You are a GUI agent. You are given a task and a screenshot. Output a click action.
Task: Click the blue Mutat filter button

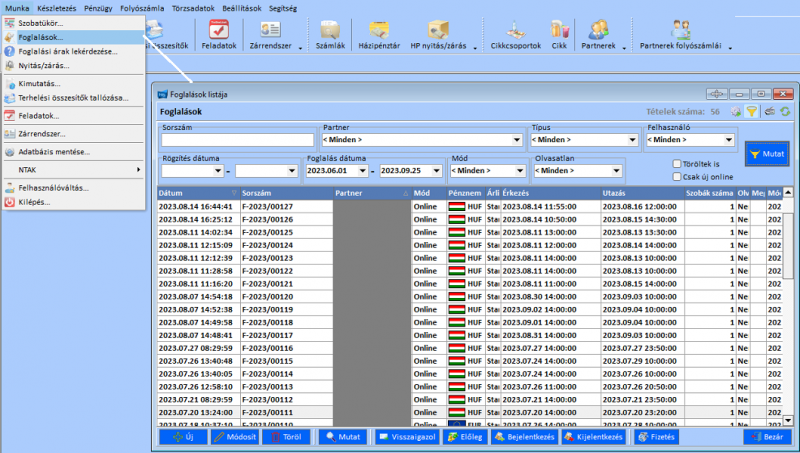point(767,154)
